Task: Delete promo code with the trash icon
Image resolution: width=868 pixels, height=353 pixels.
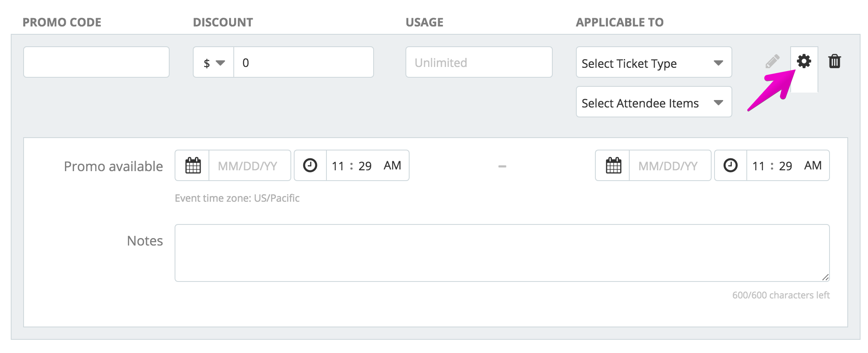Action: 834,61
